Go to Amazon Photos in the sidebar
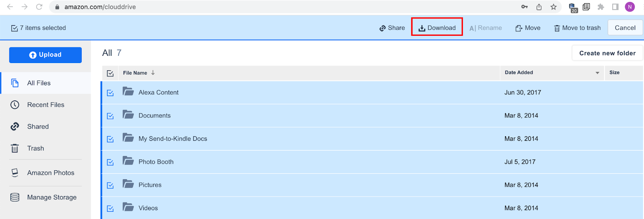The width and height of the screenshot is (644, 219). [x=45, y=173]
